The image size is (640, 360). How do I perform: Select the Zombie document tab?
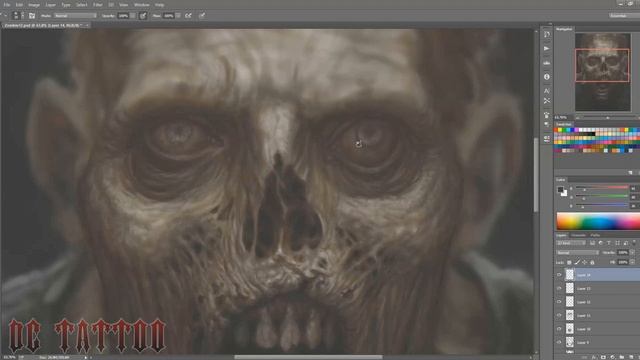[45, 25]
